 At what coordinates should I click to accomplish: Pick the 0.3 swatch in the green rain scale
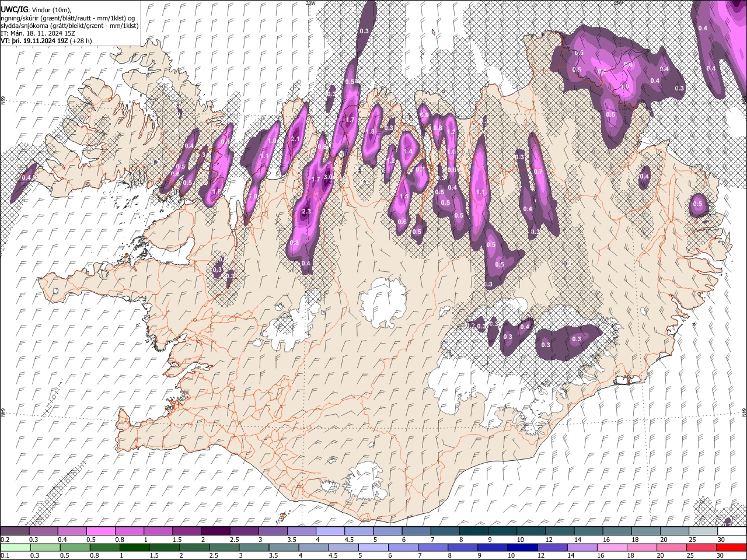pyautogui.click(x=45, y=547)
